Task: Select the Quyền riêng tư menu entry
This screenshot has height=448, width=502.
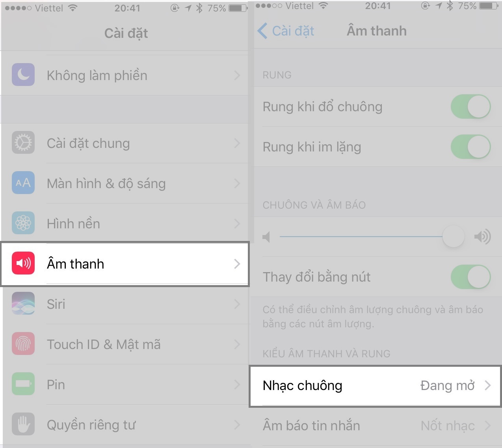Action: pos(126,425)
